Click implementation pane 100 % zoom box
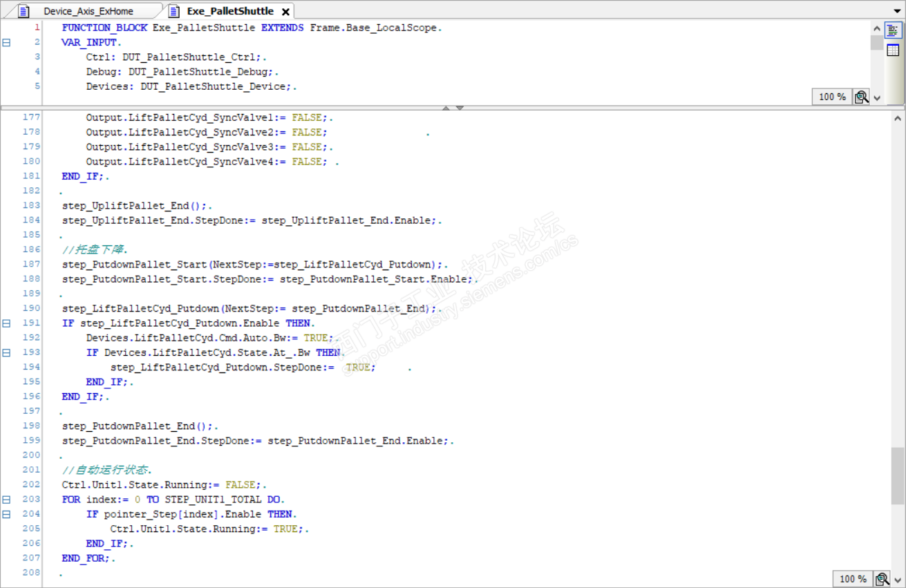This screenshot has height=588, width=906. pos(852,579)
